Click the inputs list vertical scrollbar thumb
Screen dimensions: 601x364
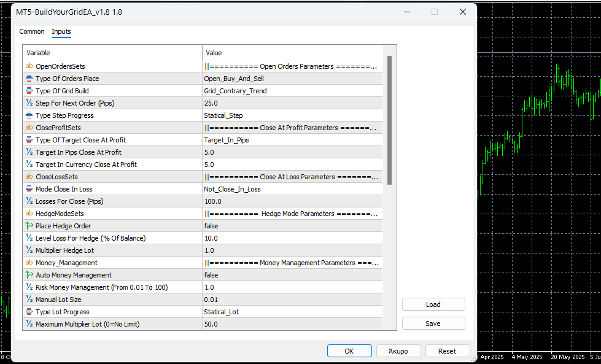tap(389, 120)
